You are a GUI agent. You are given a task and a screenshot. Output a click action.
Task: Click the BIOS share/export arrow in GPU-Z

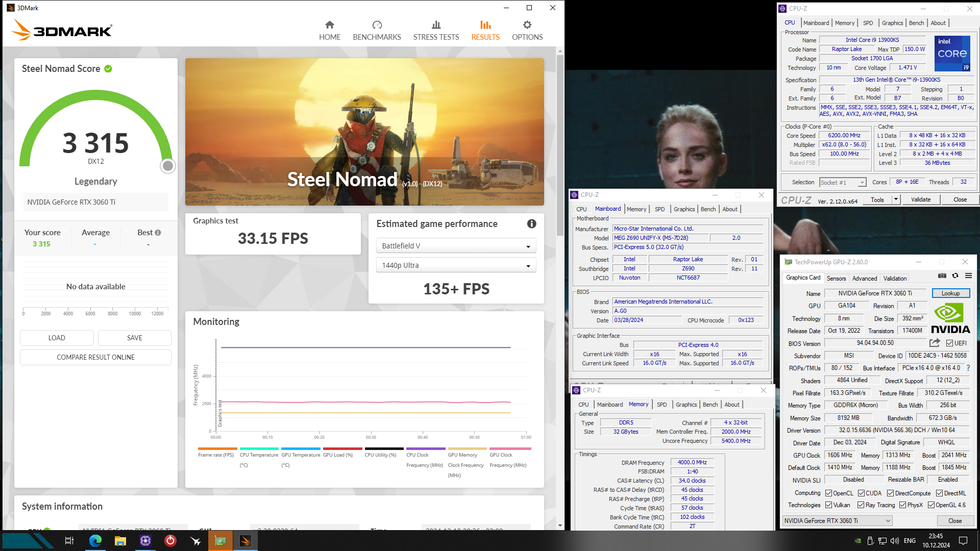(935, 343)
